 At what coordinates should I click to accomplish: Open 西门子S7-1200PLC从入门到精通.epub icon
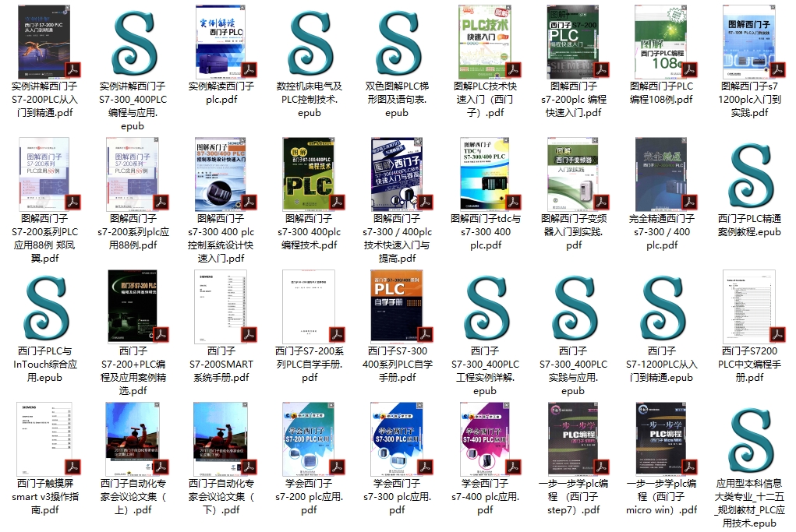tap(661, 307)
